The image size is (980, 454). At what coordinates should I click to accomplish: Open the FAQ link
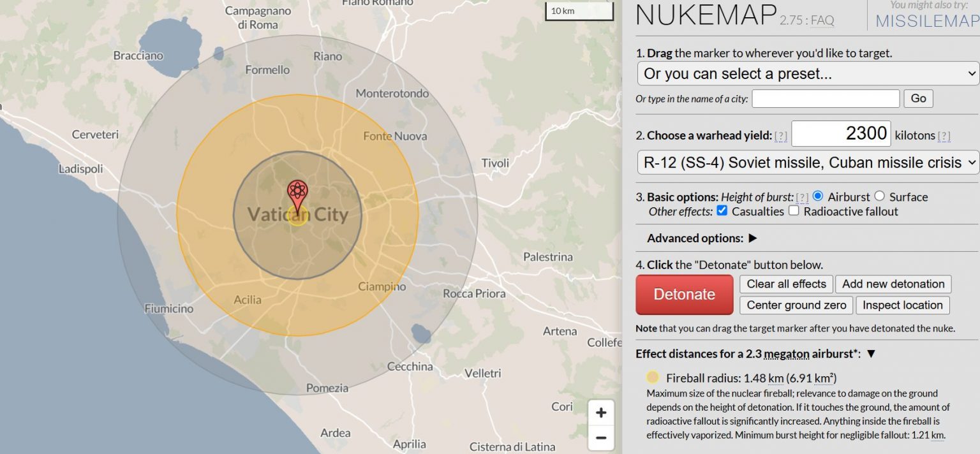pos(822,20)
